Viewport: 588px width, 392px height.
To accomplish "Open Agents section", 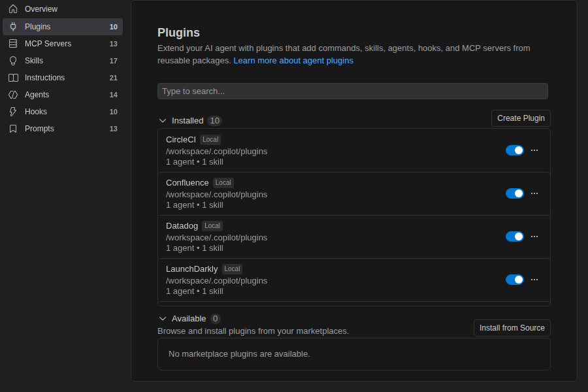I will point(63,95).
